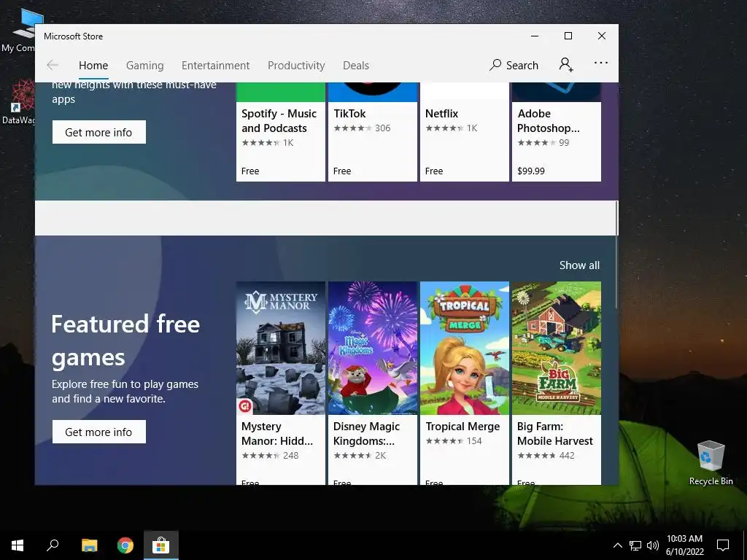Open taskbar search magnifier
The height and width of the screenshot is (560, 747).
pos(53,545)
